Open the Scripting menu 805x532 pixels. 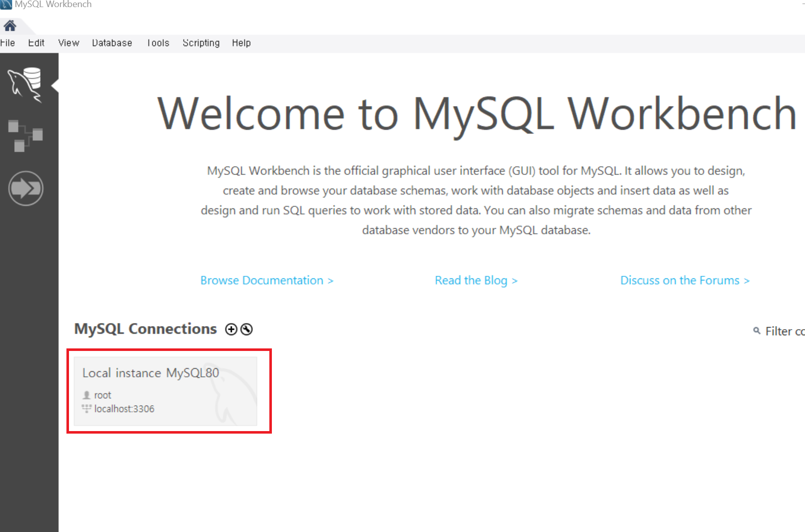[x=201, y=43]
